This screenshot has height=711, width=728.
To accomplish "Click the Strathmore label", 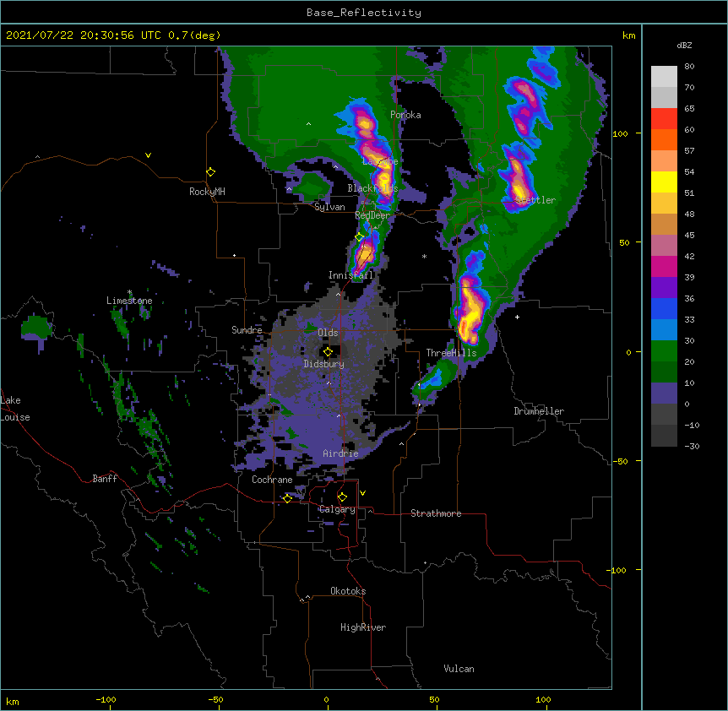I will tap(436, 513).
